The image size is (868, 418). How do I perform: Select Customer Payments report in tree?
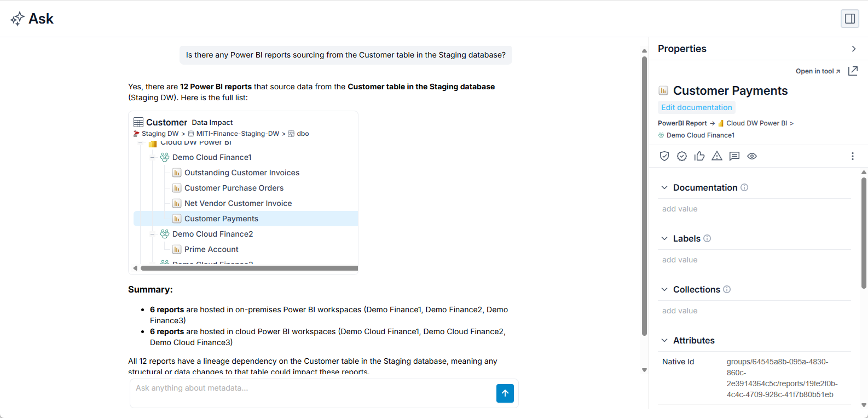coord(221,219)
